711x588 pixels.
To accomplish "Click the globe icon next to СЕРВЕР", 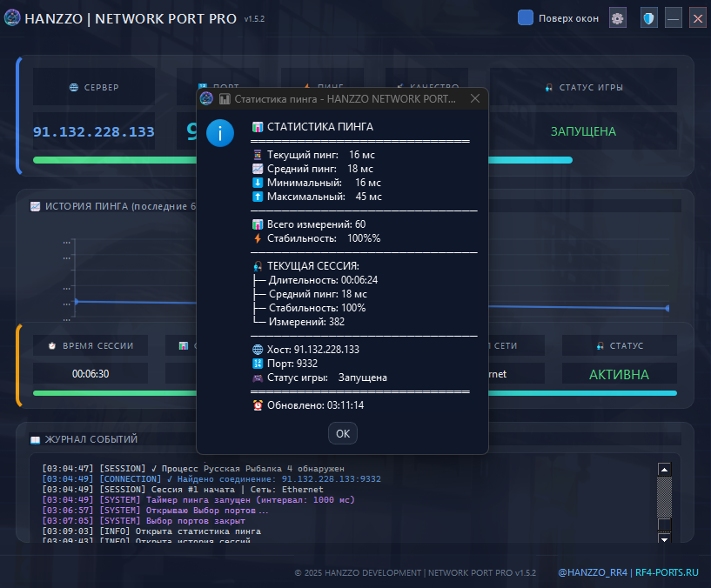I will [x=74, y=88].
